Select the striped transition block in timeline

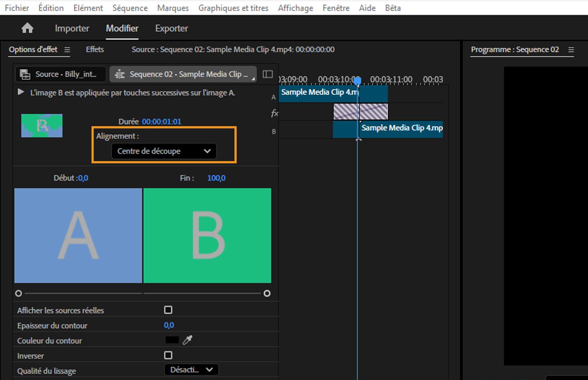tap(361, 111)
